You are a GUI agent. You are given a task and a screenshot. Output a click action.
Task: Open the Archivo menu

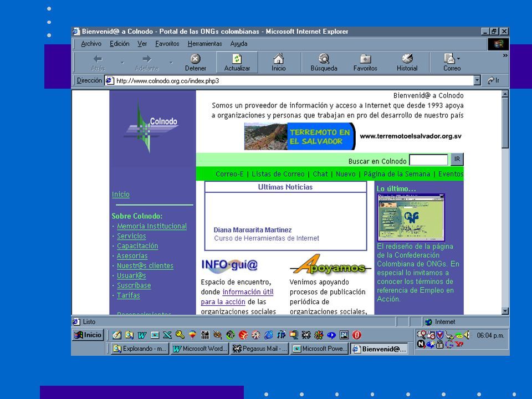point(91,44)
